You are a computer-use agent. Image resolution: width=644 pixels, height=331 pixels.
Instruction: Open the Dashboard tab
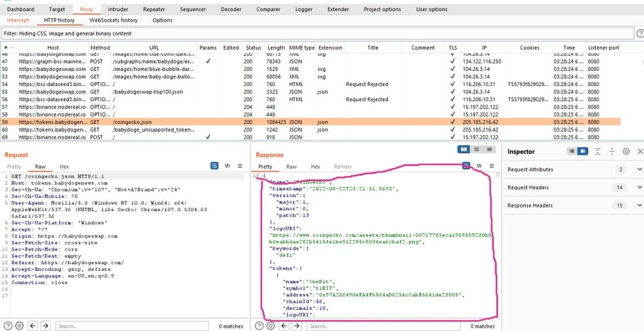tap(20, 9)
